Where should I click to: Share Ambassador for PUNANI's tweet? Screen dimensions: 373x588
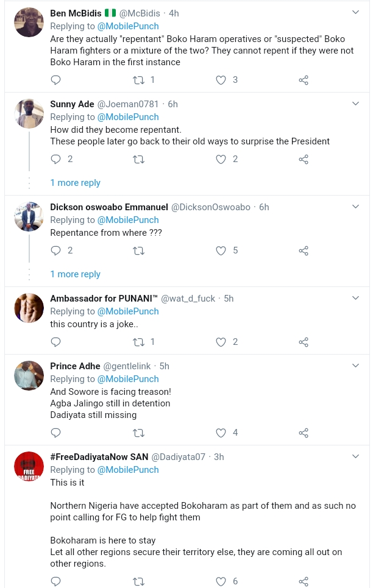(x=304, y=342)
